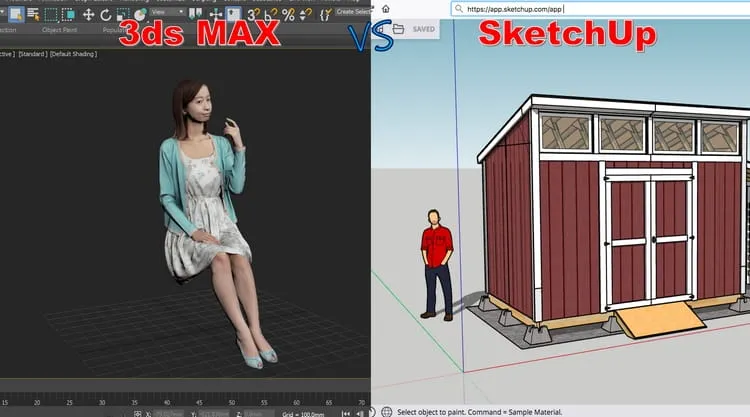This screenshot has width=750, height=417.
Task: Activate the Select and Move tool
Action: click(x=88, y=15)
